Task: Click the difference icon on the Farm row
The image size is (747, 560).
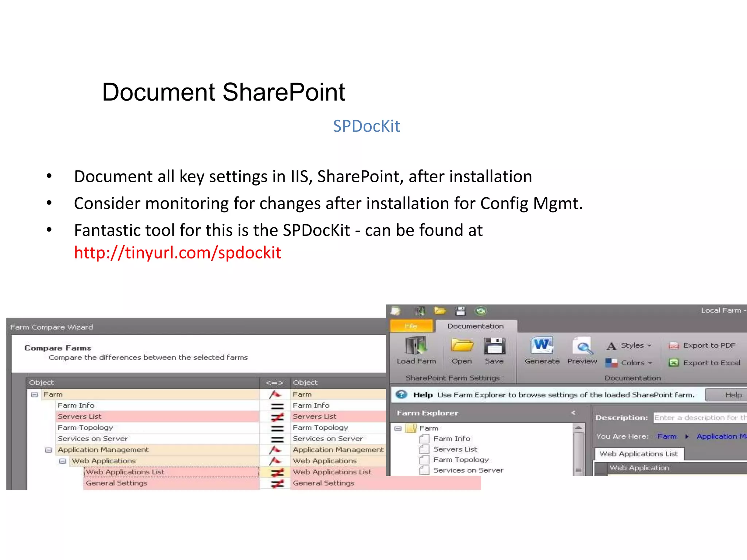Action: pyautogui.click(x=275, y=394)
